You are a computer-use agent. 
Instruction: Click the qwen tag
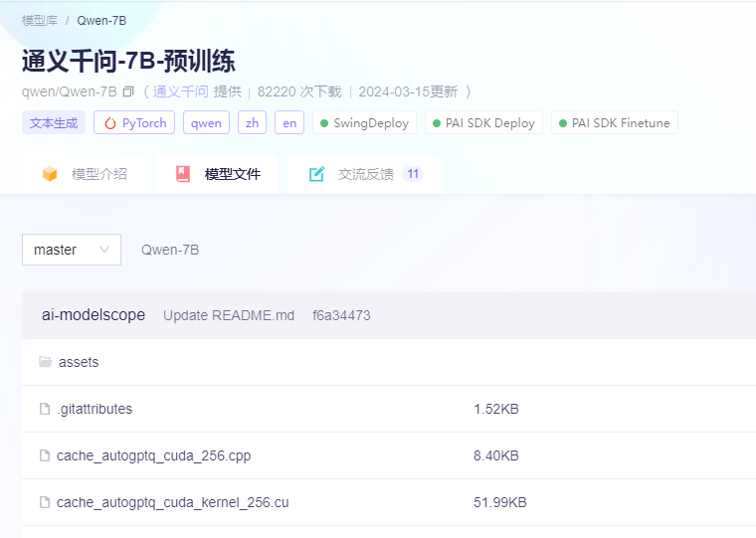(206, 123)
